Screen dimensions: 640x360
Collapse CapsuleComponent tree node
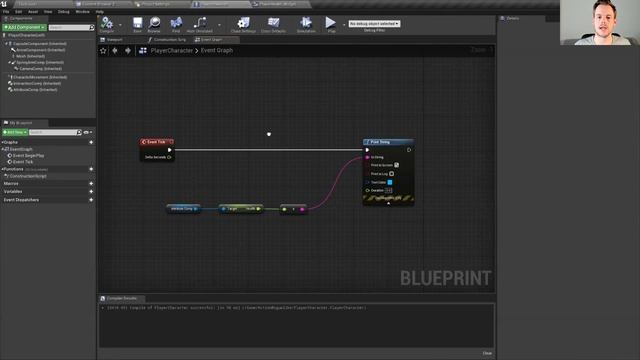pos(7,44)
